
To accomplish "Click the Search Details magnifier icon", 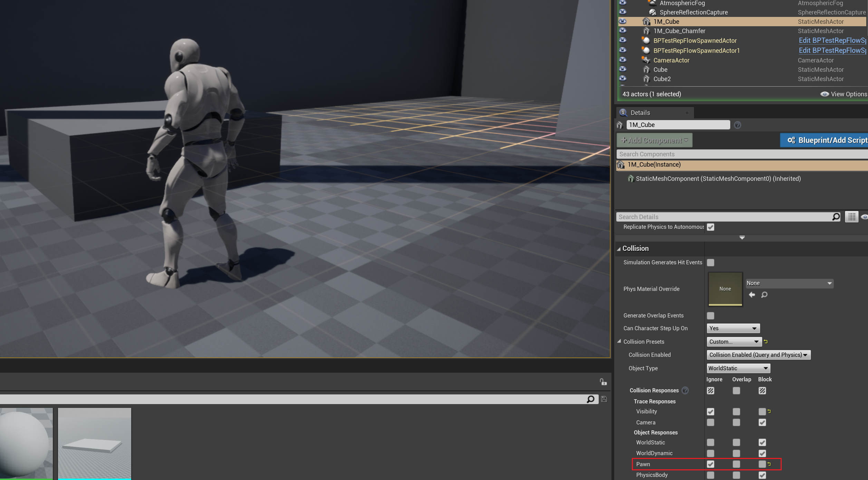I will 836,217.
